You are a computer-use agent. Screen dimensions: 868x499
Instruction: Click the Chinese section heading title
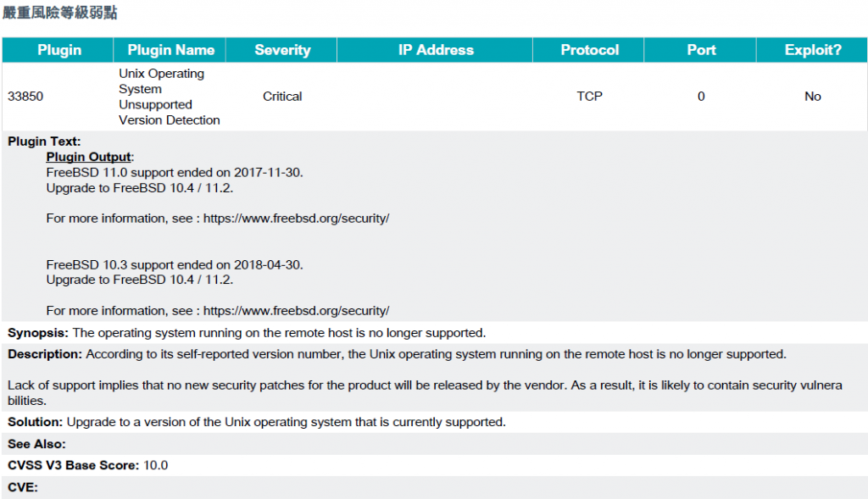coord(60,12)
